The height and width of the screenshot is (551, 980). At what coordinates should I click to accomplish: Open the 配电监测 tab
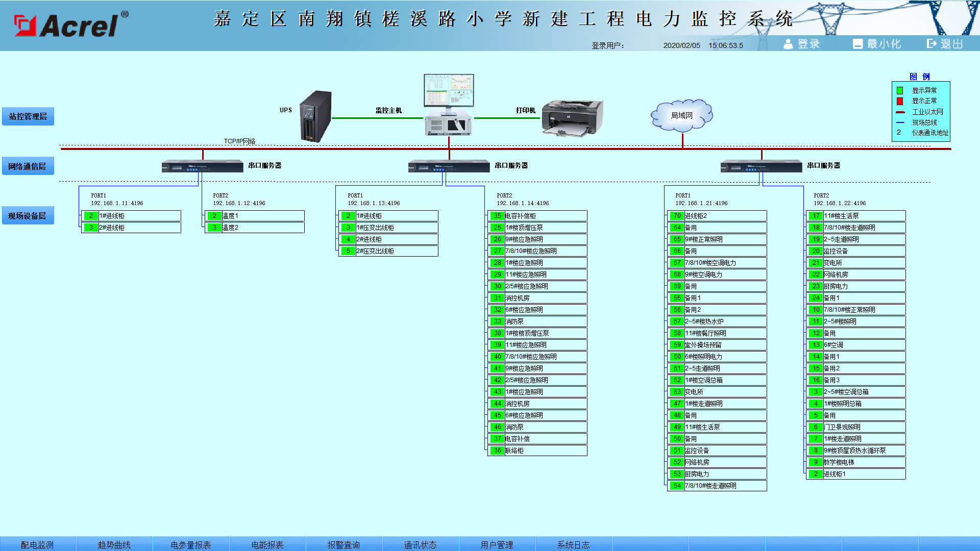coord(37,544)
